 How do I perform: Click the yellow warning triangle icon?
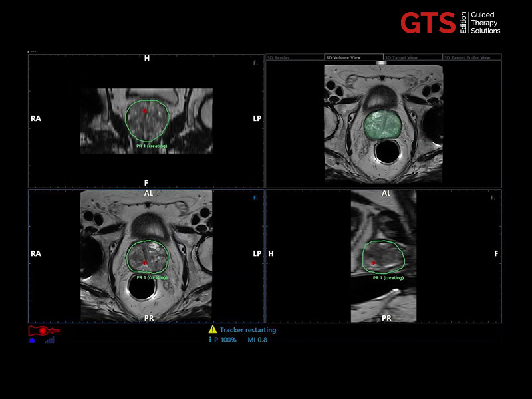pyautogui.click(x=213, y=329)
